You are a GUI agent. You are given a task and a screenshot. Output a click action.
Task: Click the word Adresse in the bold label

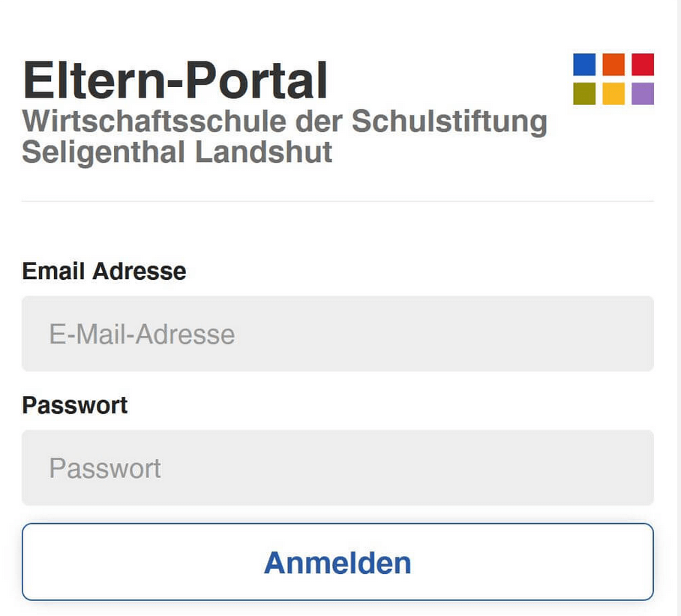click(x=139, y=271)
